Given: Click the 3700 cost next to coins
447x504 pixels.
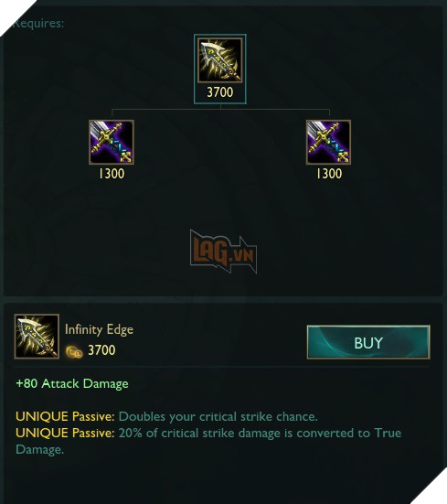Looking at the screenshot, I should tap(101, 350).
